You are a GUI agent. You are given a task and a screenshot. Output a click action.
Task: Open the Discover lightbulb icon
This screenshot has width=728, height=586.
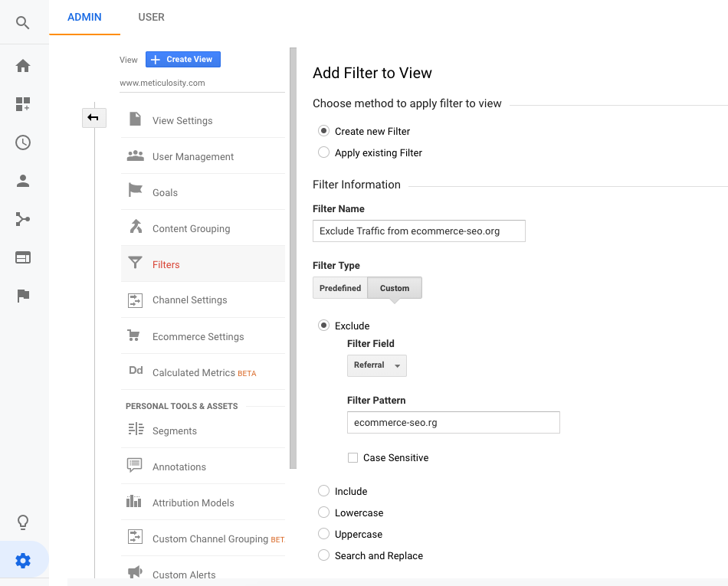tap(22, 522)
